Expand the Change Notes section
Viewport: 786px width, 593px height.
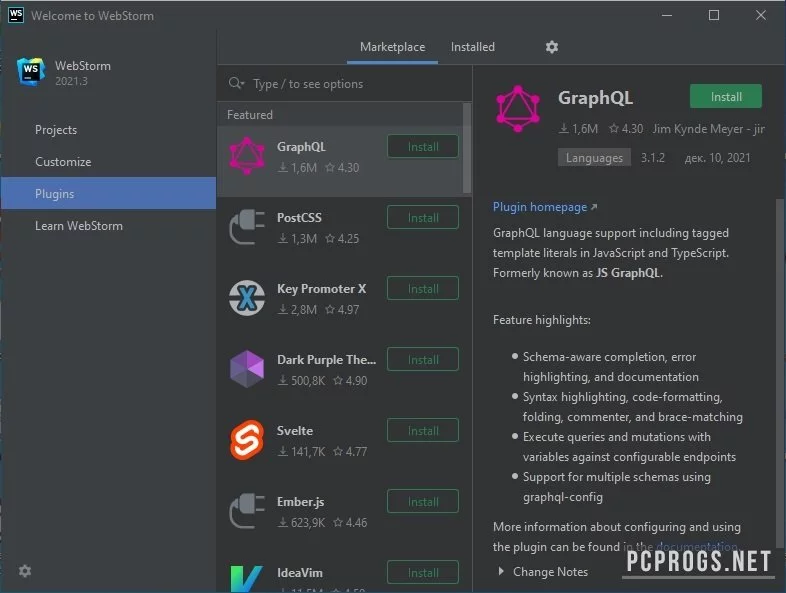(x=543, y=571)
